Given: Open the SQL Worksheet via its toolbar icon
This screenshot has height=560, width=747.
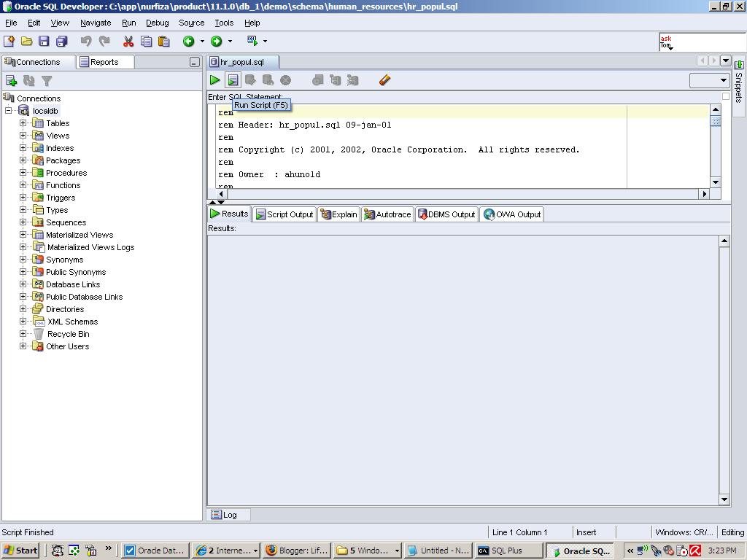Looking at the screenshot, I should pos(251,42).
